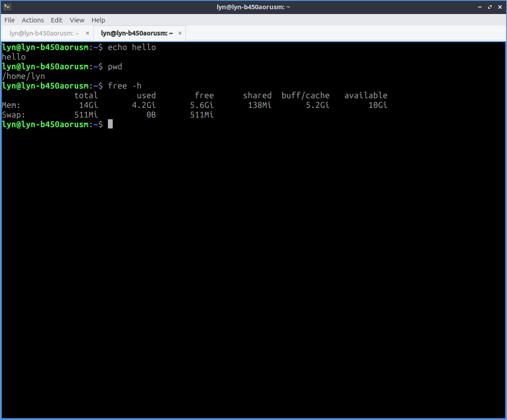Select the bold active terminal tab

136,33
